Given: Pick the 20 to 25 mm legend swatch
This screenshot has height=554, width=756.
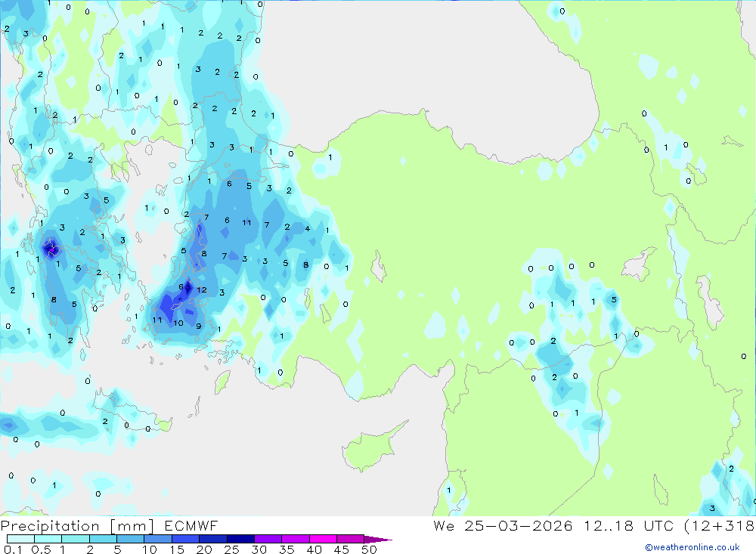Looking at the screenshot, I should click(x=212, y=539).
